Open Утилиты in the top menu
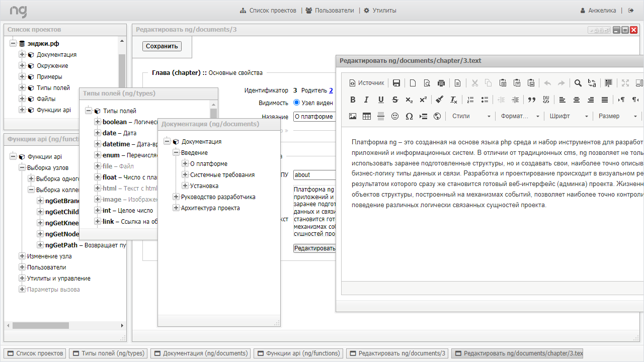This screenshot has height=362, width=644. (380, 11)
